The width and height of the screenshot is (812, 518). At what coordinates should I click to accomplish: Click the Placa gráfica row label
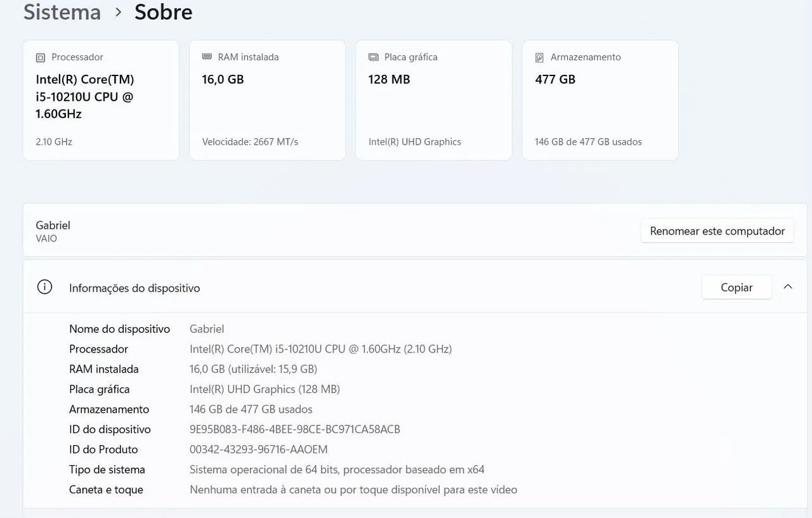point(100,389)
